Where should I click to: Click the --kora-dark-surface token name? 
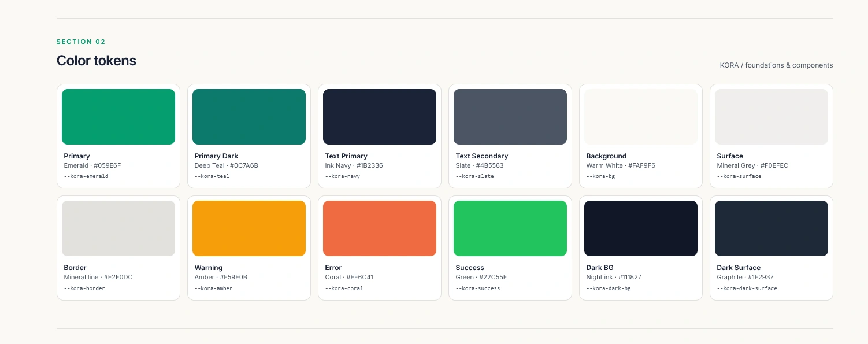(747, 288)
